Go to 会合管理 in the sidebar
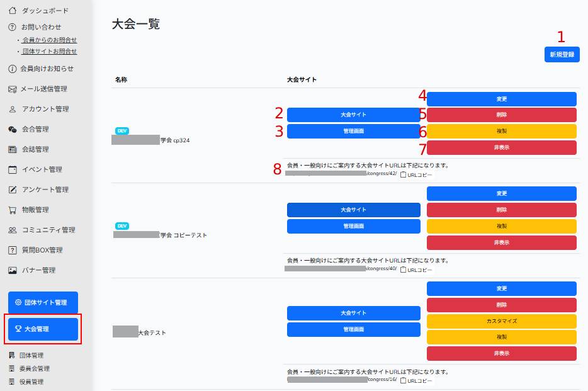Screen dimensions: 588x391 pos(35,129)
